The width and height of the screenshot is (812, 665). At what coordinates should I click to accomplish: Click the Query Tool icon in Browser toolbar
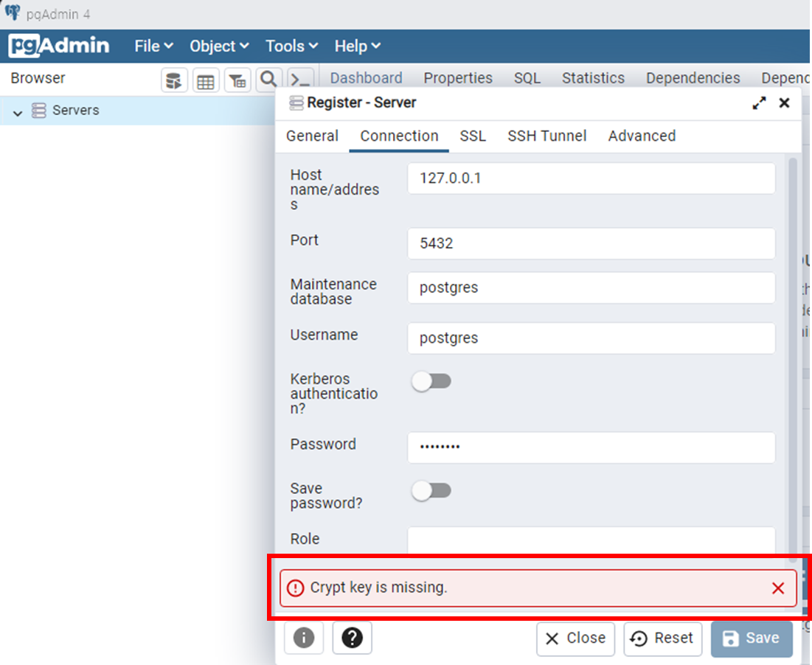coord(174,81)
